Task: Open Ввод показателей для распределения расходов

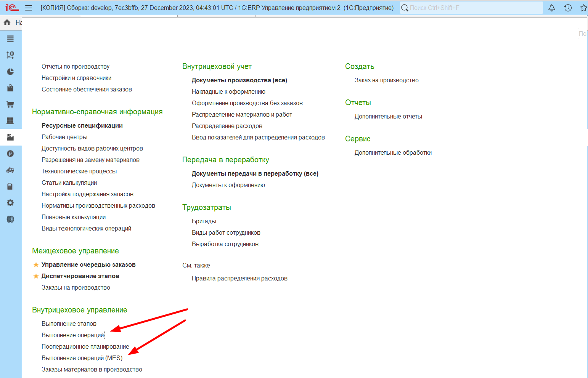Action: click(x=258, y=137)
